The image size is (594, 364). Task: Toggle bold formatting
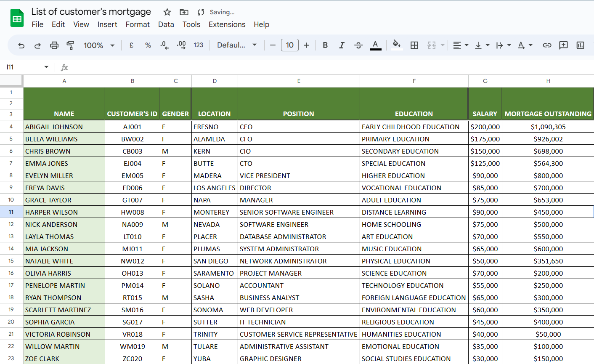(x=325, y=45)
